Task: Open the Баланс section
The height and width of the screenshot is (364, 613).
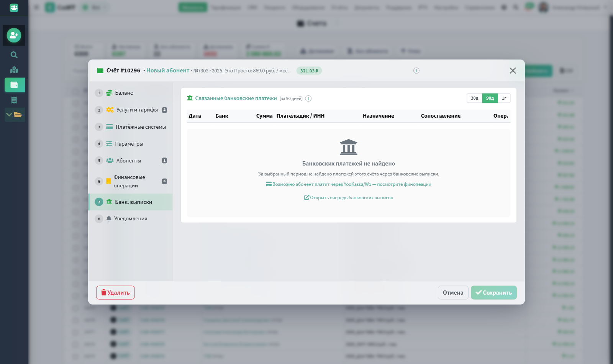Action: pos(131,93)
